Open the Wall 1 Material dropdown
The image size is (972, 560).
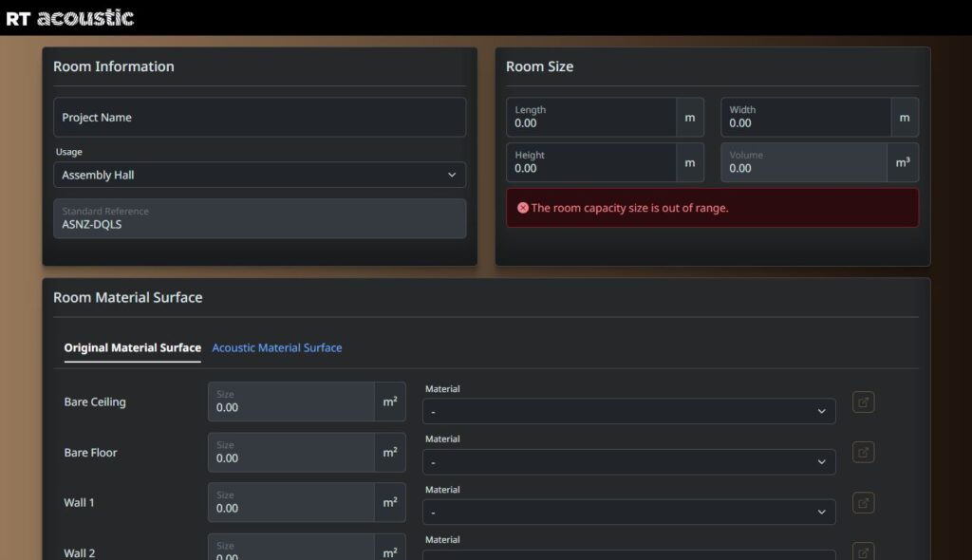pyautogui.click(x=628, y=513)
